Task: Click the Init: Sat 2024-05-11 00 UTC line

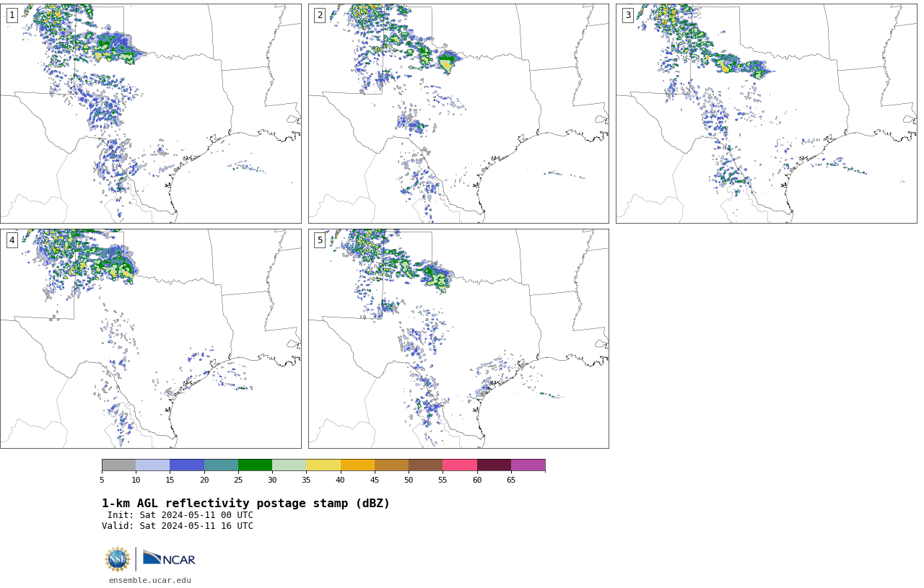Action: [180, 515]
